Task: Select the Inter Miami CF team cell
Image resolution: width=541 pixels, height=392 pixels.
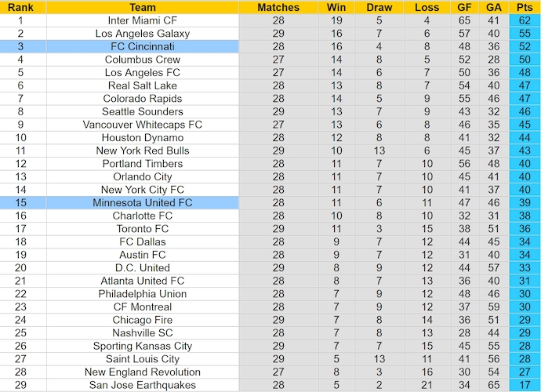Action: pos(143,20)
